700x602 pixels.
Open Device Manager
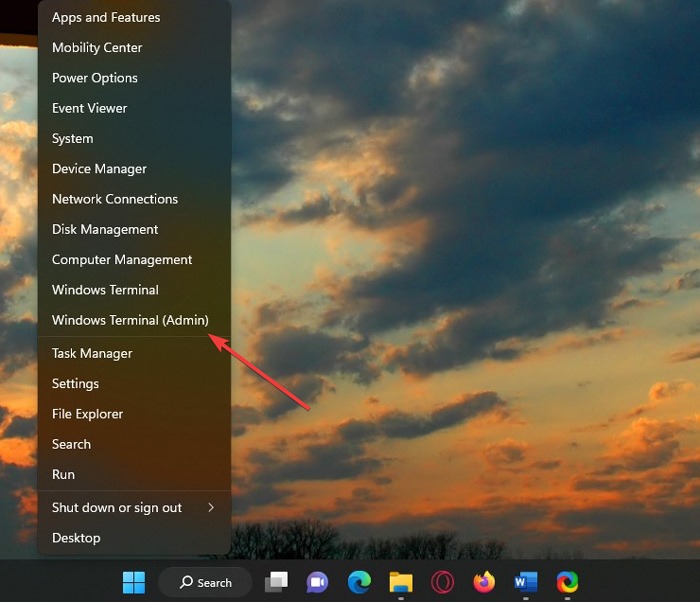[134, 169]
